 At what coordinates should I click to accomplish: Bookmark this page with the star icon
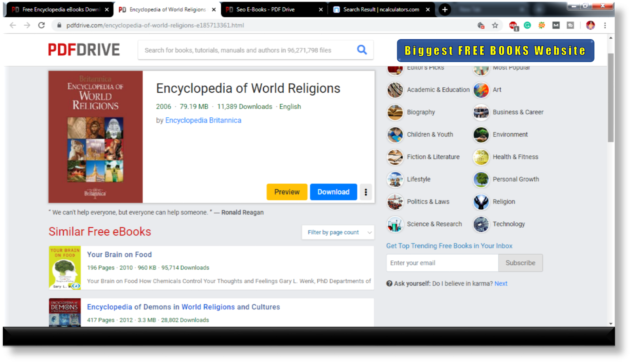495,25
